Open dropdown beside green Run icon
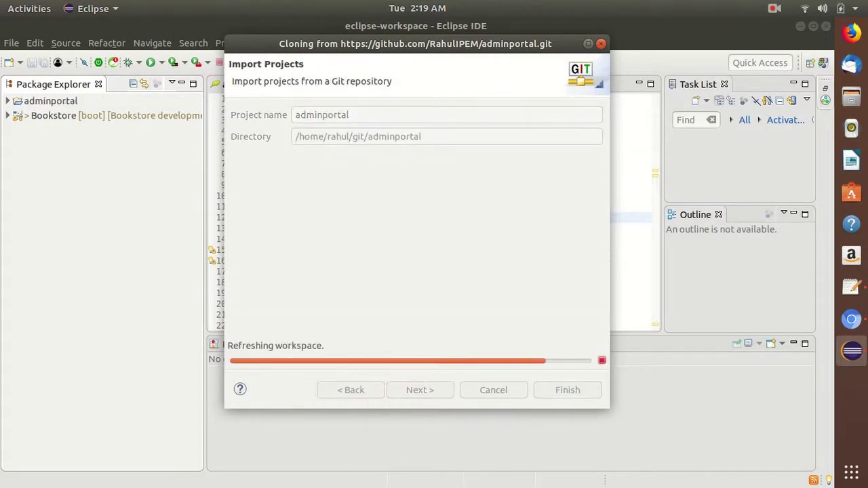Image resolution: width=868 pixels, height=488 pixels. coord(161,62)
